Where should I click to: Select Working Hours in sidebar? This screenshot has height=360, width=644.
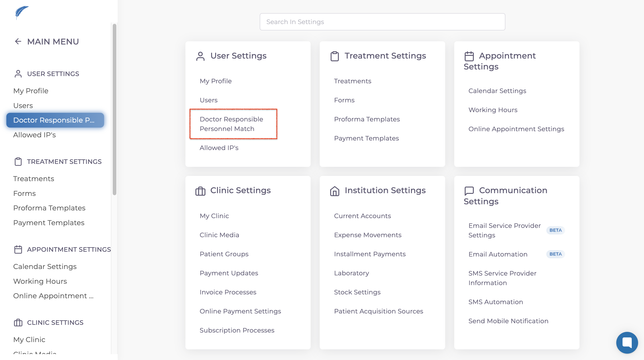(40, 281)
